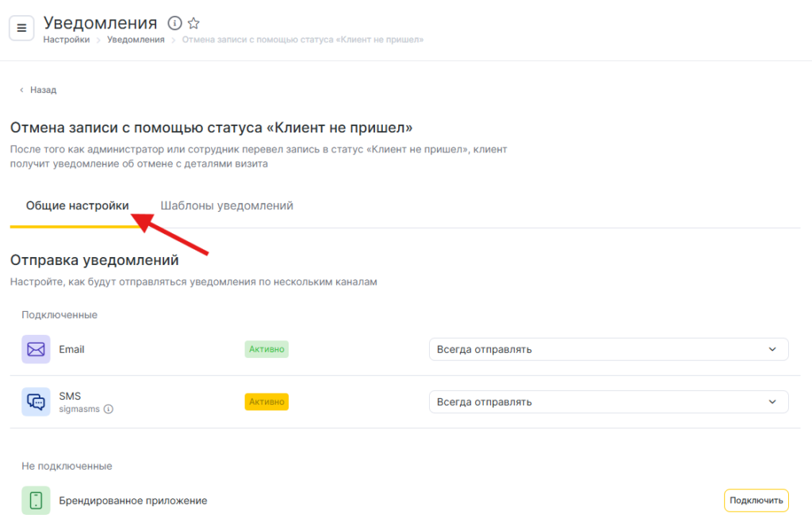The width and height of the screenshot is (812, 530).
Task: Click the info icon beside Уведомления title
Action: (x=175, y=23)
